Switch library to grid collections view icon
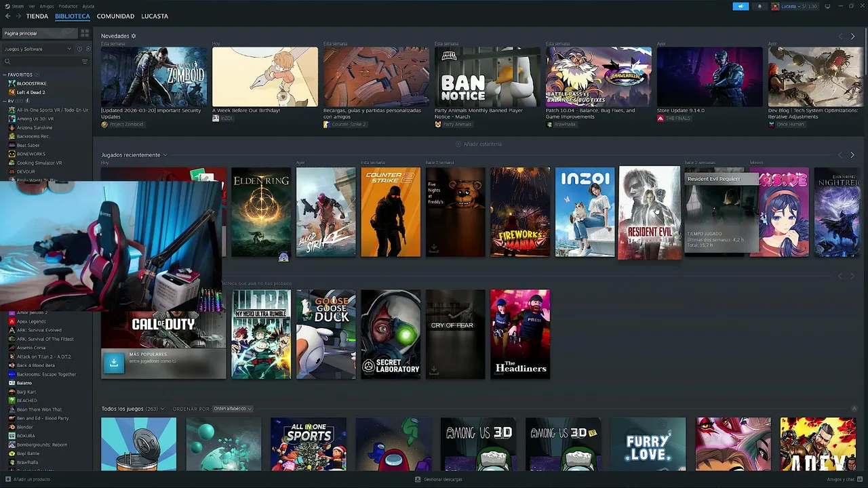868x488 pixels. tap(85, 33)
